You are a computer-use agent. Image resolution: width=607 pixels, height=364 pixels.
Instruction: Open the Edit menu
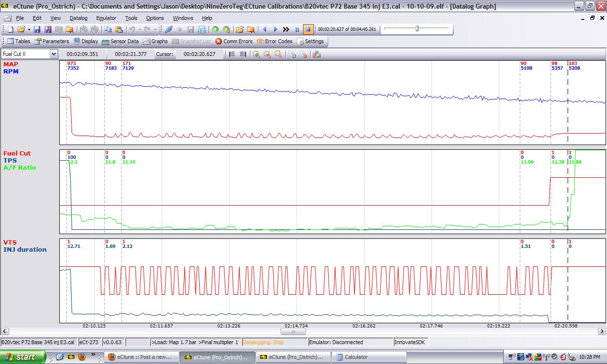37,18
